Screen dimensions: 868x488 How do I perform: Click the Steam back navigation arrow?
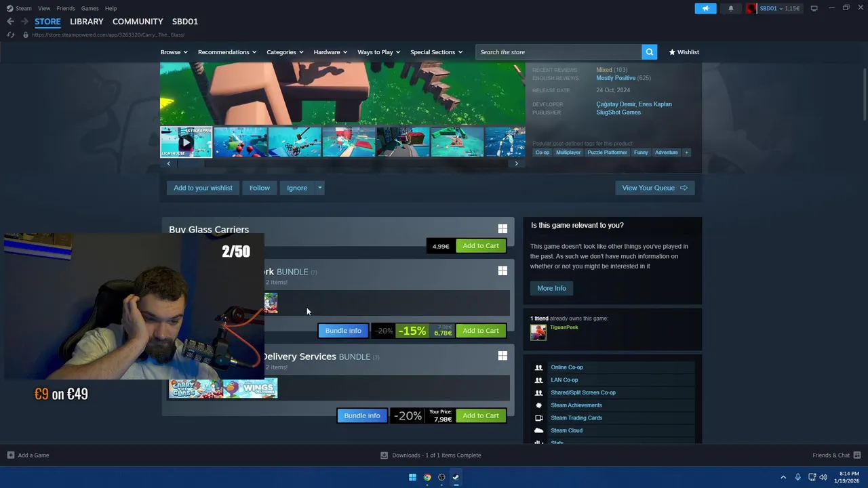click(10, 22)
